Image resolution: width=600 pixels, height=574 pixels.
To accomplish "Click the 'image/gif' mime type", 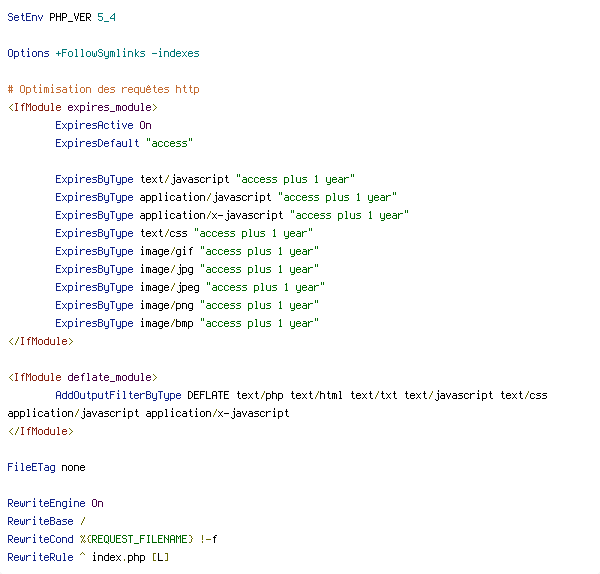I will 166,251.
